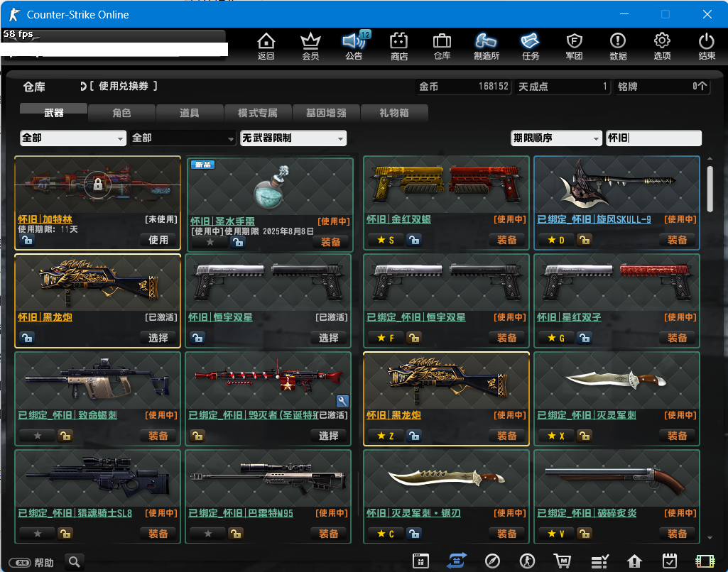Click the scrollbar down arrow
This screenshot has width=728, height=572.
(x=710, y=538)
